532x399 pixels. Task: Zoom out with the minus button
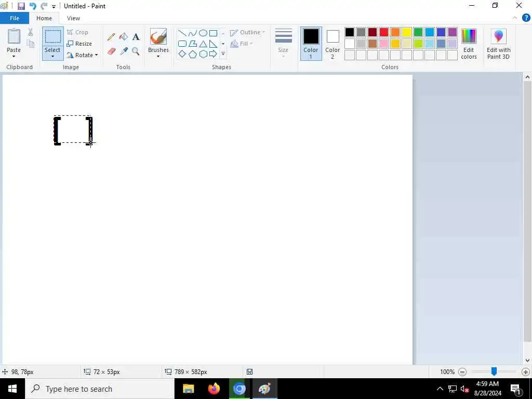(462, 372)
